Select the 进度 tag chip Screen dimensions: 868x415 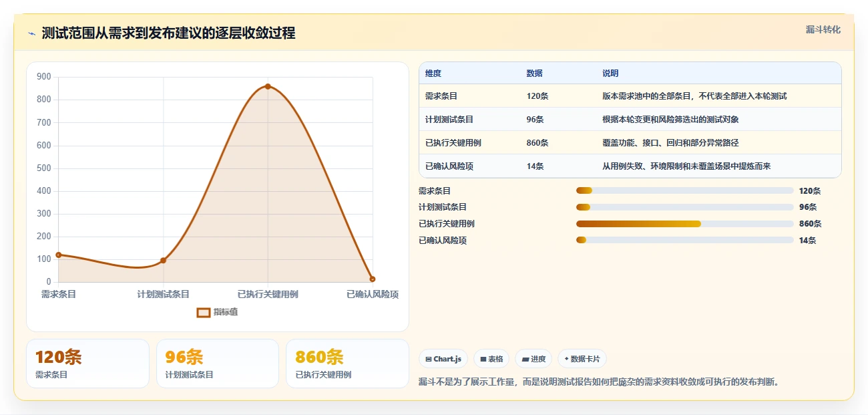click(x=534, y=359)
